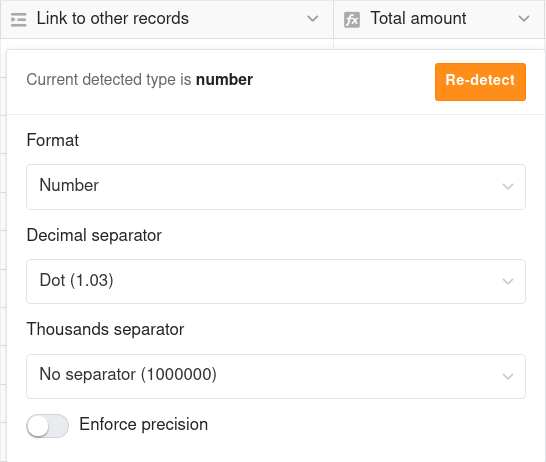Image resolution: width=546 pixels, height=462 pixels.
Task: Click the Thousands separator label
Action: (105, 329)
